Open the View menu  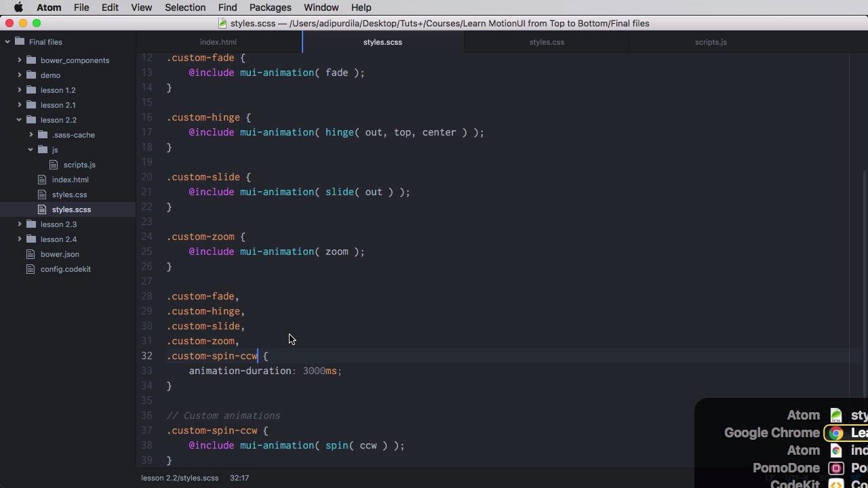click(x=141, y=7)
